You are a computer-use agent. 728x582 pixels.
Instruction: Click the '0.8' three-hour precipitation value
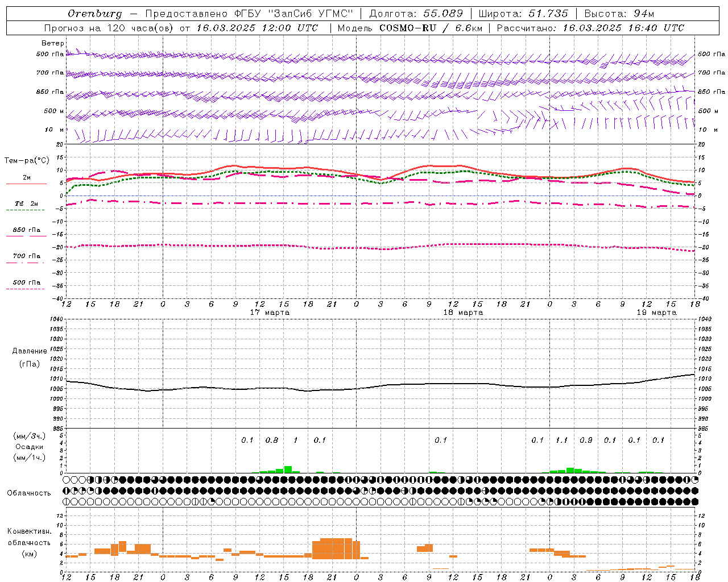[x=272, y=440]
